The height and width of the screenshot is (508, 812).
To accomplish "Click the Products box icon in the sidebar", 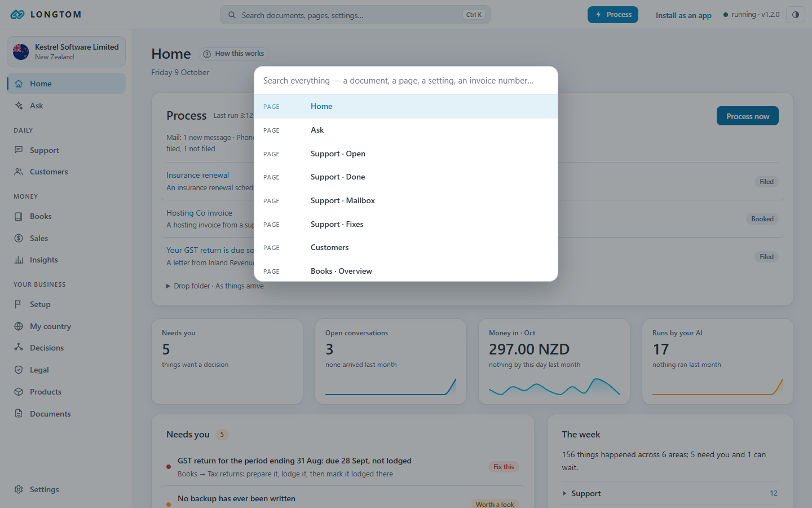I will click(x=19, y=392).
